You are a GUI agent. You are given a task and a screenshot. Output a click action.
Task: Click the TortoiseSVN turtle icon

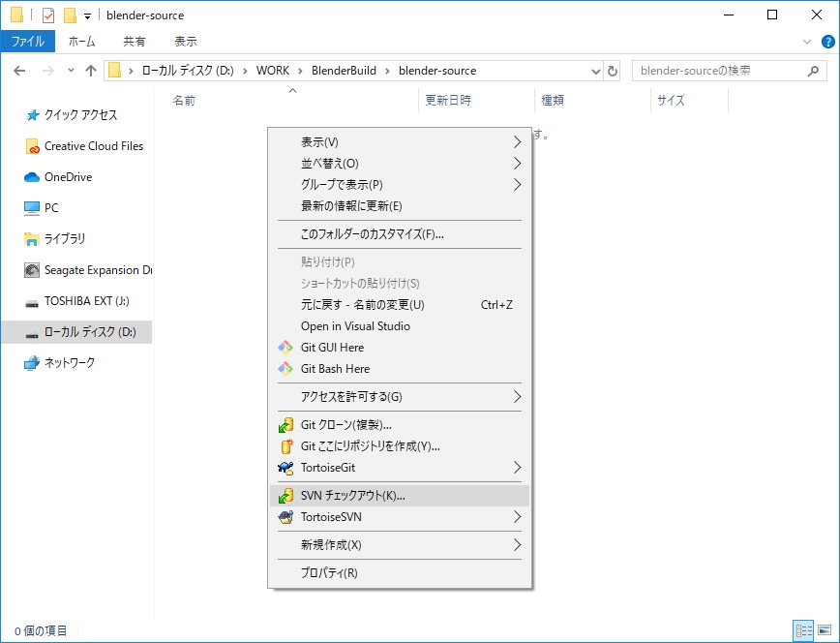coord(285,517)
